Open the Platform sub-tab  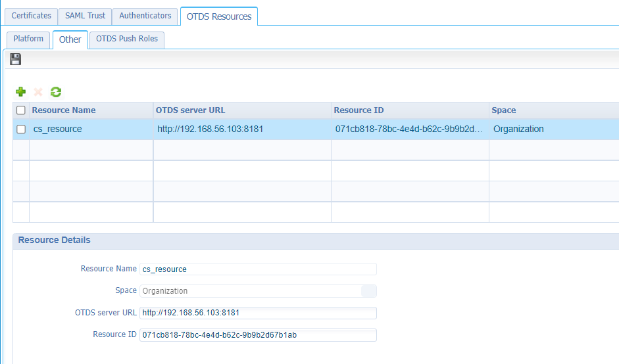(28, 39)
